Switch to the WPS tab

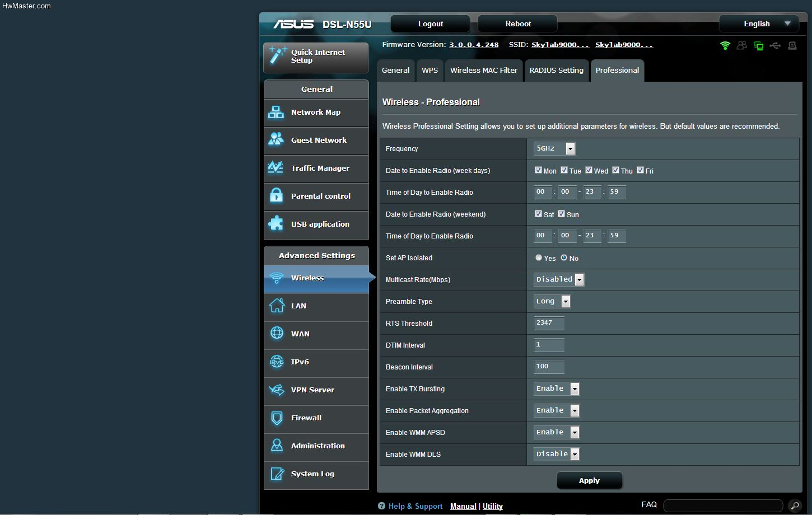point(430,71)
